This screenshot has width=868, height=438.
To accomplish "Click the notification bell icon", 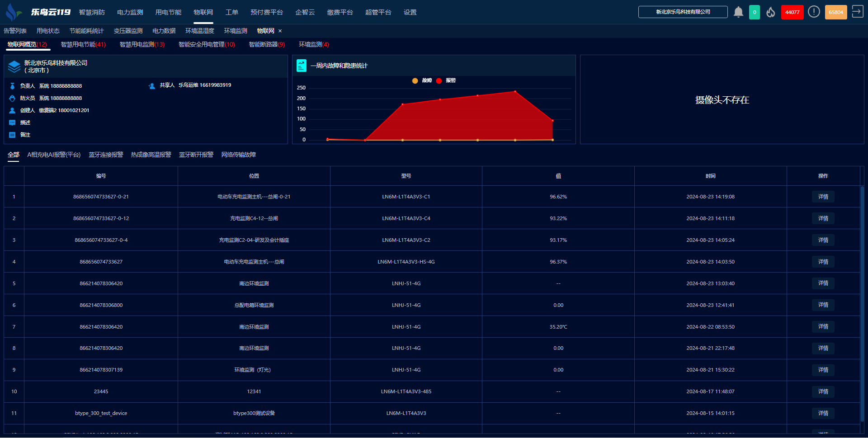I will coord(738,12).
